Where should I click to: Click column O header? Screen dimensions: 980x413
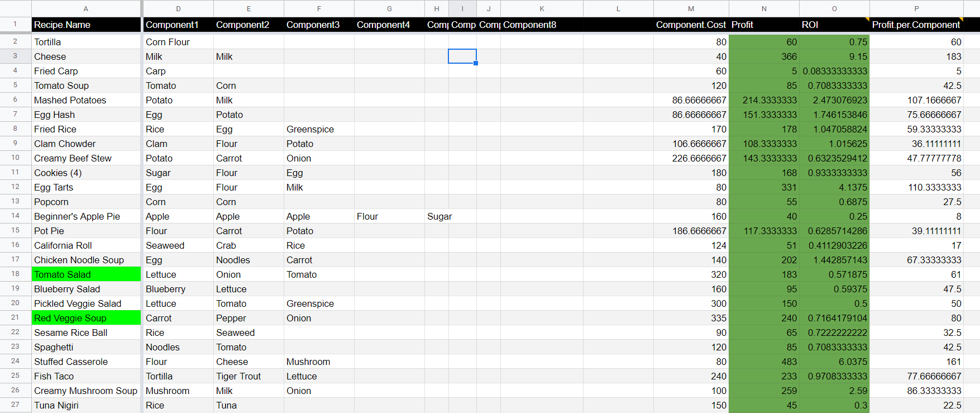click(834, 8)
